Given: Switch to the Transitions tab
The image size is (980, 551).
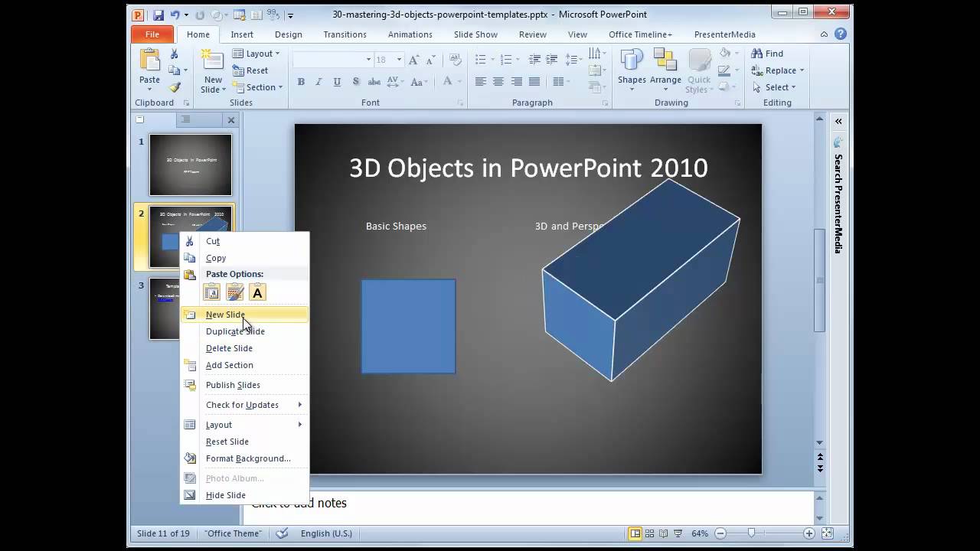Looking at the screenshot, I should (345, 34).
